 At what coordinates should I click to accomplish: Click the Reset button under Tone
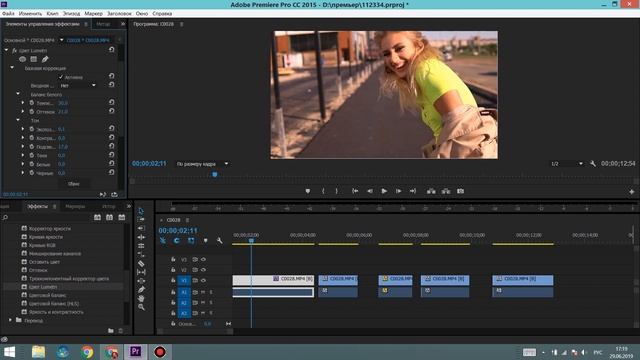[73, 184]
